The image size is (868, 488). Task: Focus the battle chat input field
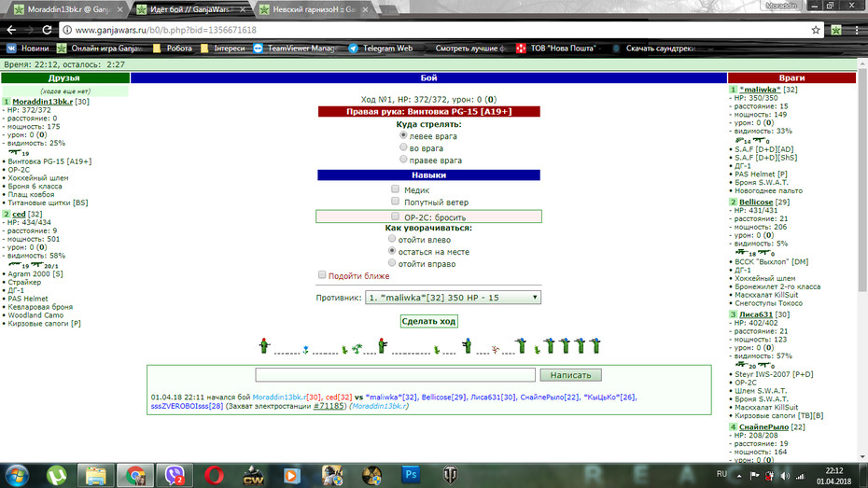[395, 375]
